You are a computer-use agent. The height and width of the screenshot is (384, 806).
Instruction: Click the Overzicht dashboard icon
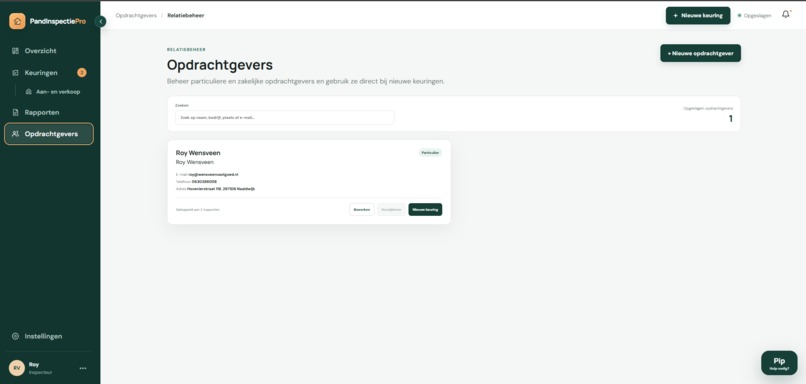[15, 51]
